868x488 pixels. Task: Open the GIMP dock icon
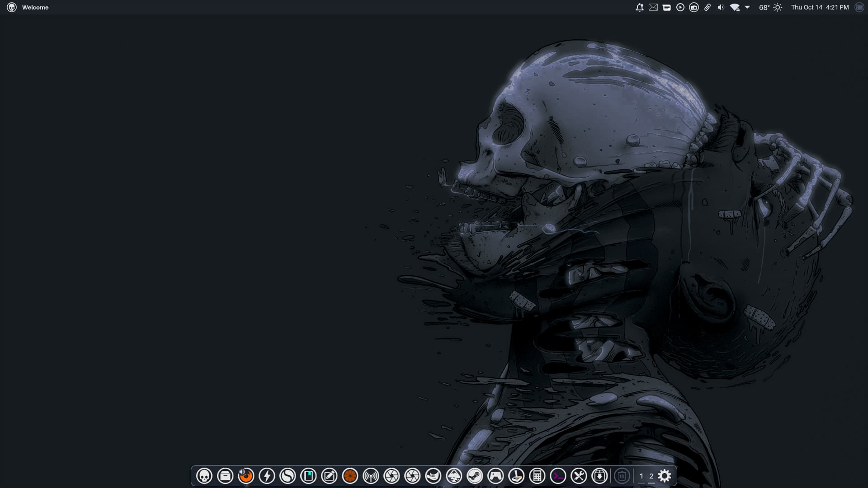[433, 476]
